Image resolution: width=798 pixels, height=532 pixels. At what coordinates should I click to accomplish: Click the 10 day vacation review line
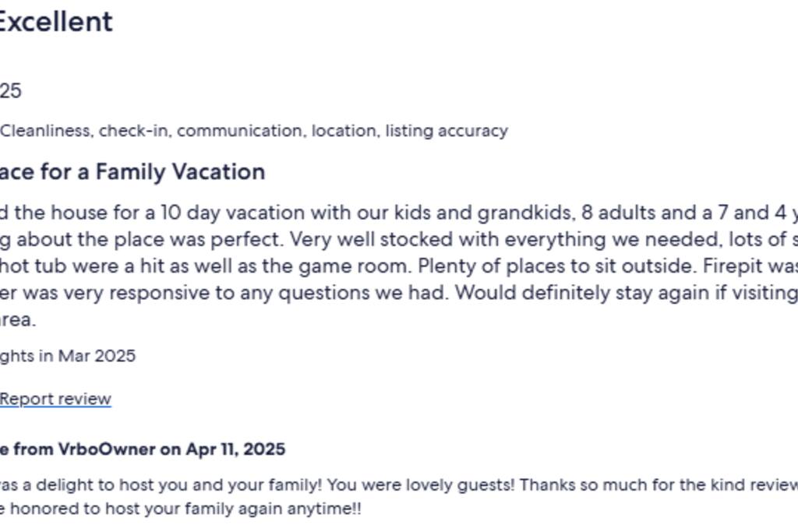[x=399, y=213]
